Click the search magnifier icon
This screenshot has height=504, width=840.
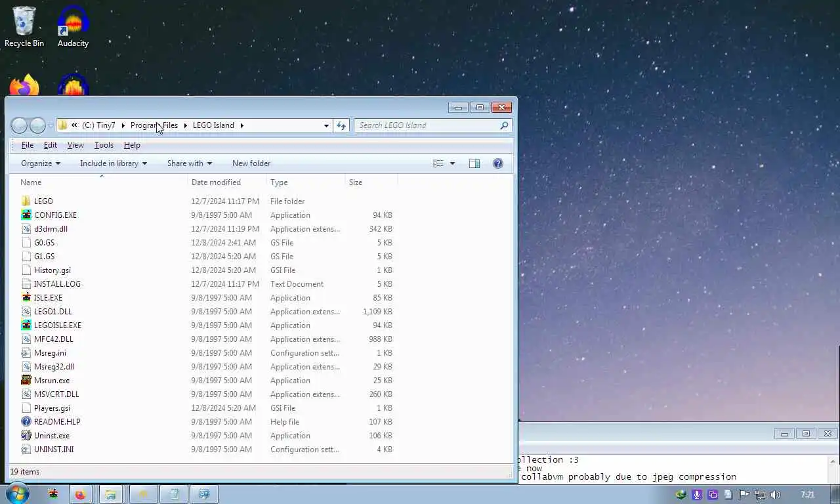(504, 125)
